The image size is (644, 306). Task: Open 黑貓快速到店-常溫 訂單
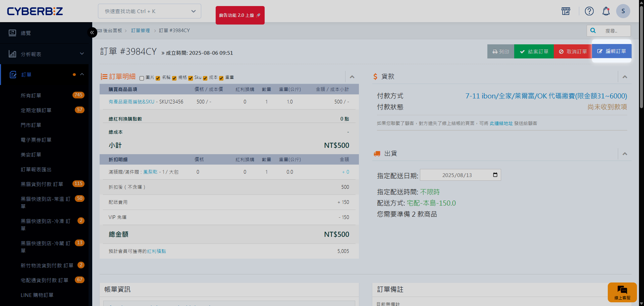coord(46,203)
